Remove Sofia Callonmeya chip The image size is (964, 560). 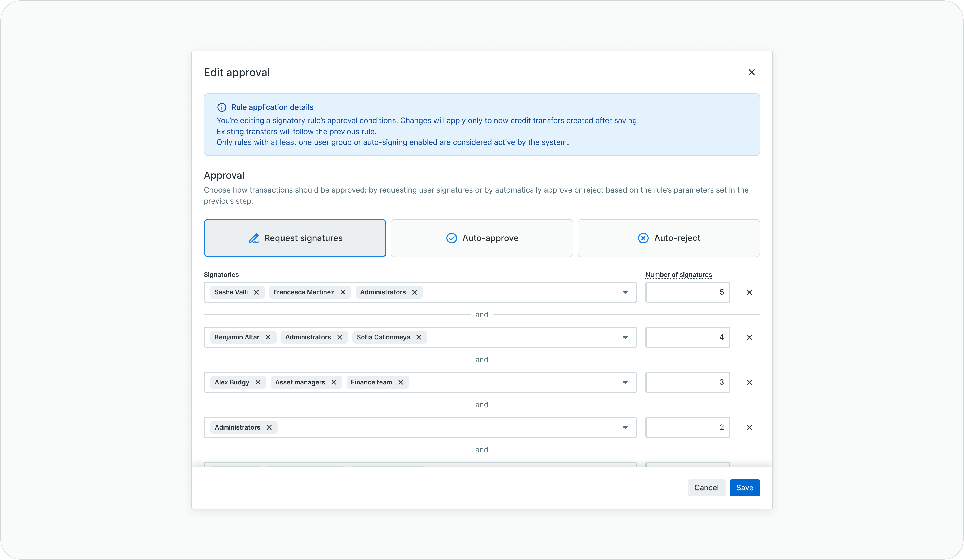[x=419, y=337]
